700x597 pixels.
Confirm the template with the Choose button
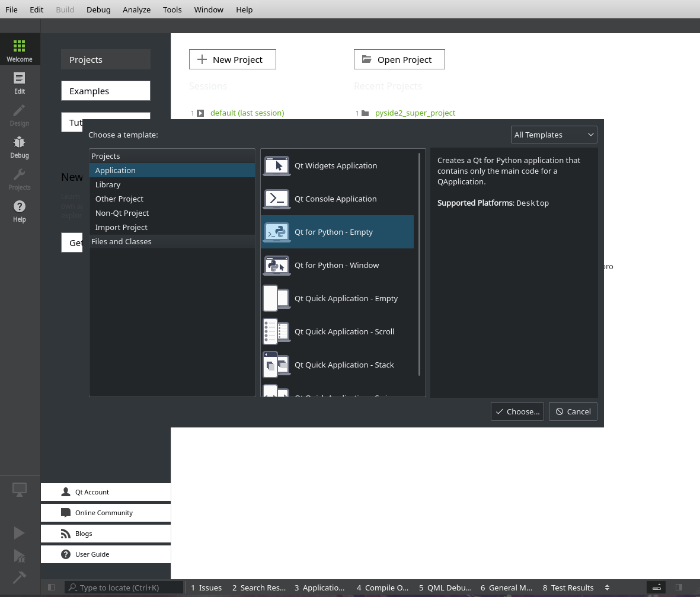point(517,411)
